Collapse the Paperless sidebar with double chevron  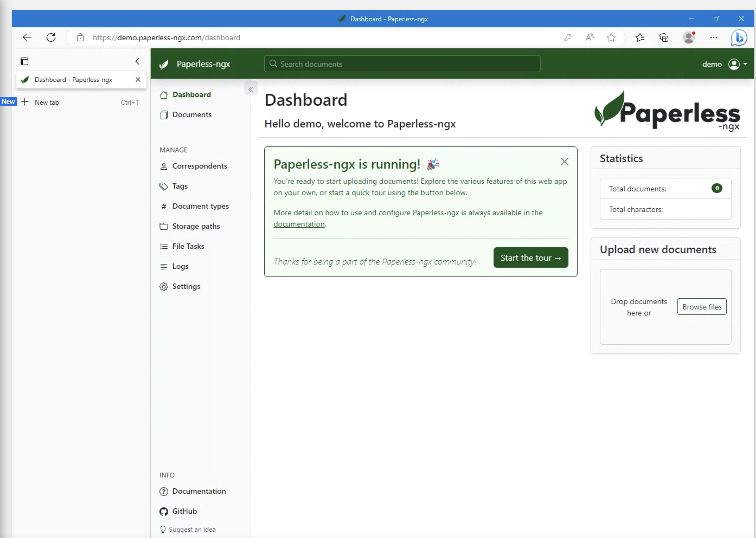coord(251,90)
